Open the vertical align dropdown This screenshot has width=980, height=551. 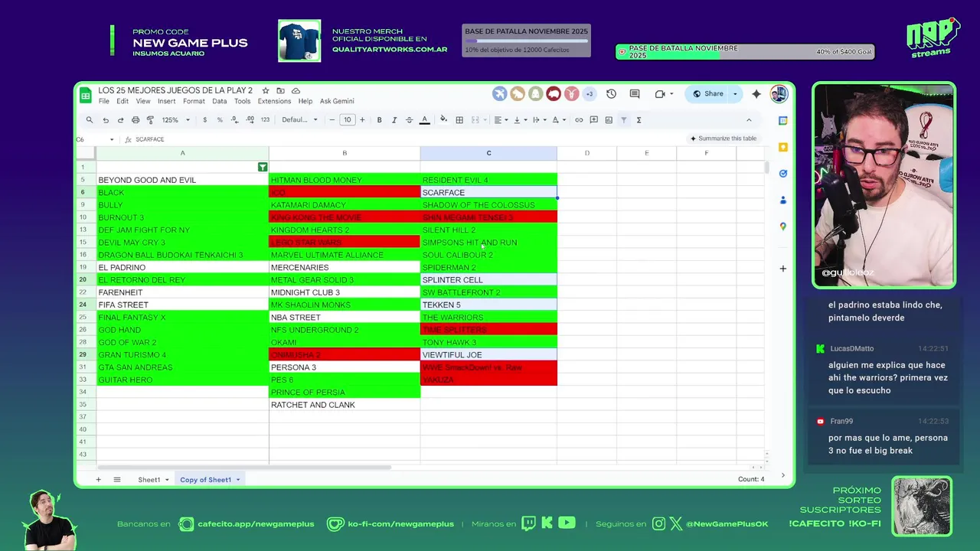519,119
